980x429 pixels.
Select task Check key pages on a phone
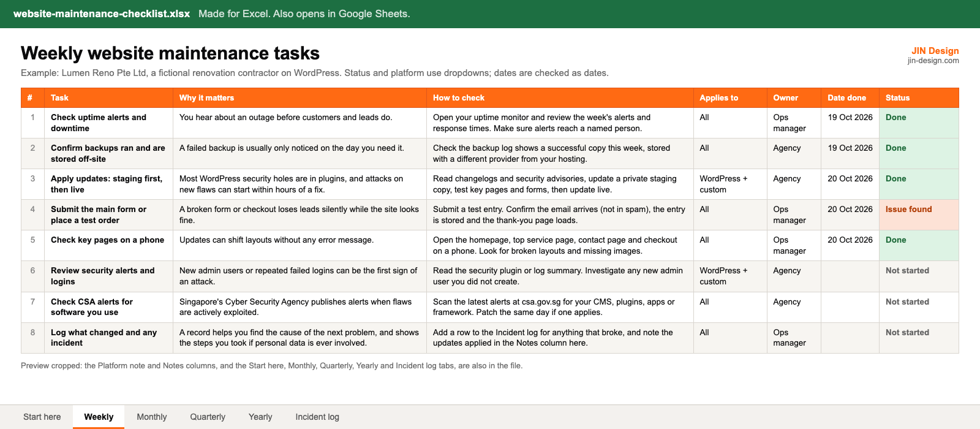[x=108, y=246]
